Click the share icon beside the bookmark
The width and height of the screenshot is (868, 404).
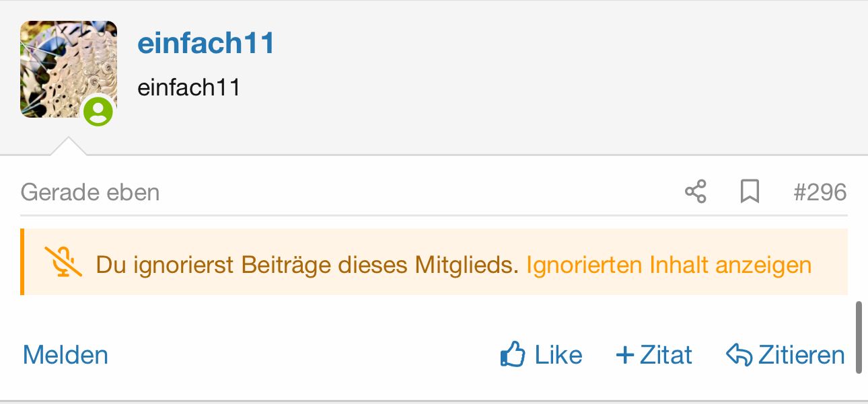coord(695,192)
